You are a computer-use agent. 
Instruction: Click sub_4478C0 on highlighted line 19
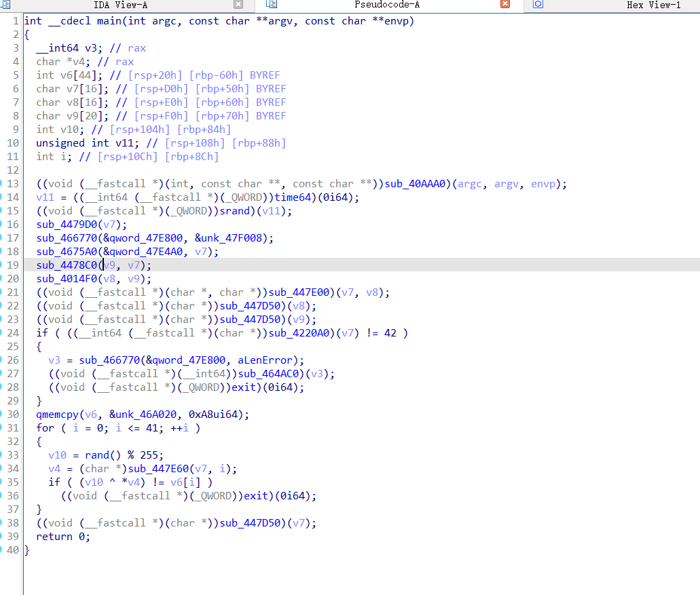pyautogui.click(x=67, y=265)
